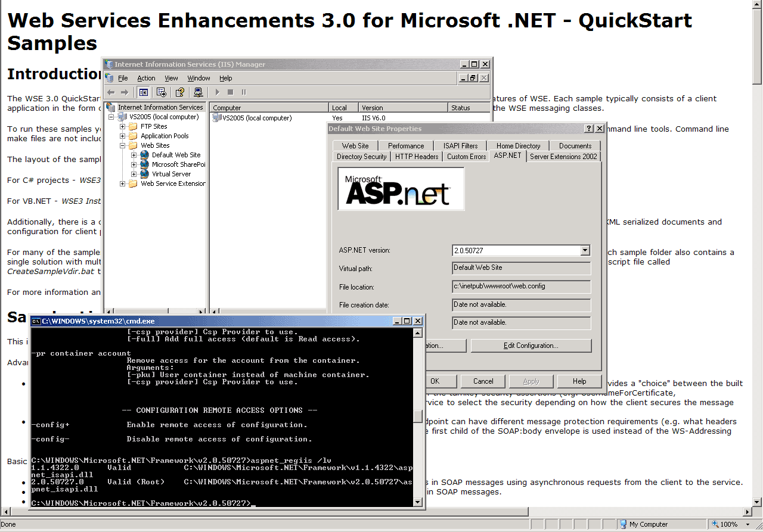Click the Computer column header
Viewport: 763px width, 532px height.
269,108
